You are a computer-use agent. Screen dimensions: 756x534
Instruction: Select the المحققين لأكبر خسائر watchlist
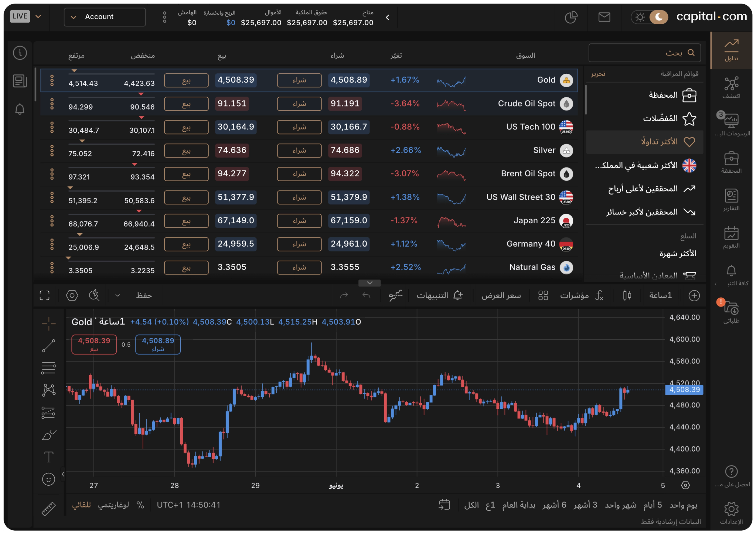click(x=645, y=212)
